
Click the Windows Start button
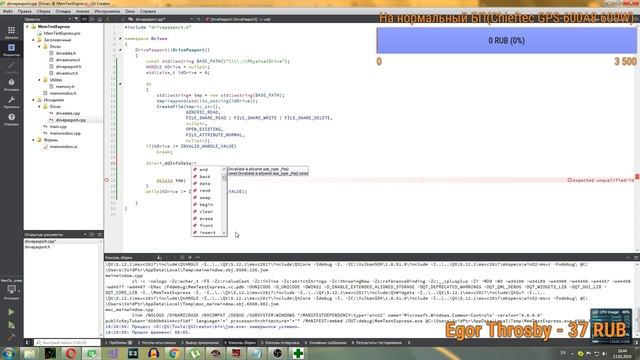pyautogui.click(x=9, y=353)
